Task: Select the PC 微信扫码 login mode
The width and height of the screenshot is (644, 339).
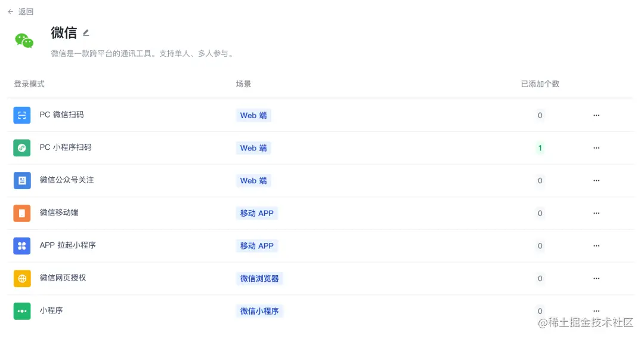Action: [x=61, y=115]
